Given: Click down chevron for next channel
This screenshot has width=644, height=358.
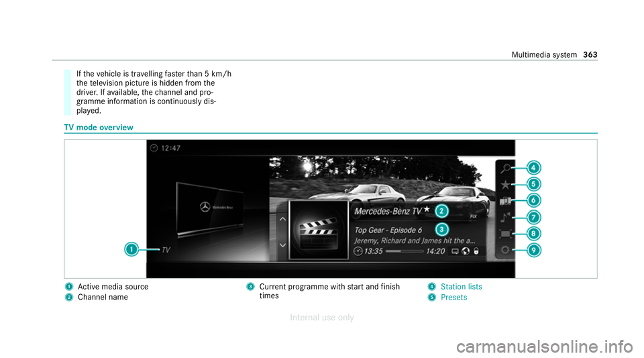Looking at the screenshot, I should click(282, 245).
